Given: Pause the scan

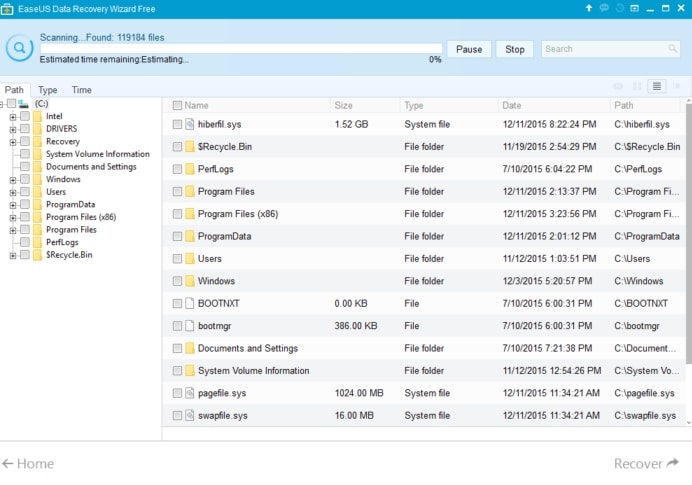Looking at the screenshot, I should click(469, 49).
